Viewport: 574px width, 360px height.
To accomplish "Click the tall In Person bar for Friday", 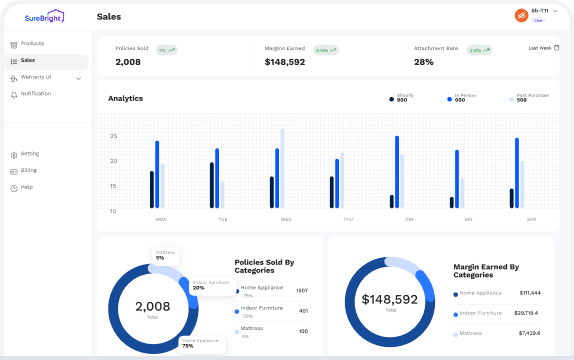I will pos(397,172).
